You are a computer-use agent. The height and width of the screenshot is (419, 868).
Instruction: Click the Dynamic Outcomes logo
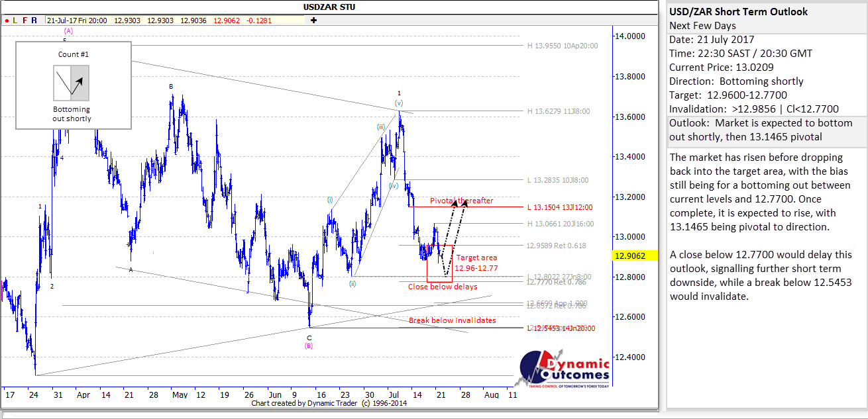click(563, 369)
